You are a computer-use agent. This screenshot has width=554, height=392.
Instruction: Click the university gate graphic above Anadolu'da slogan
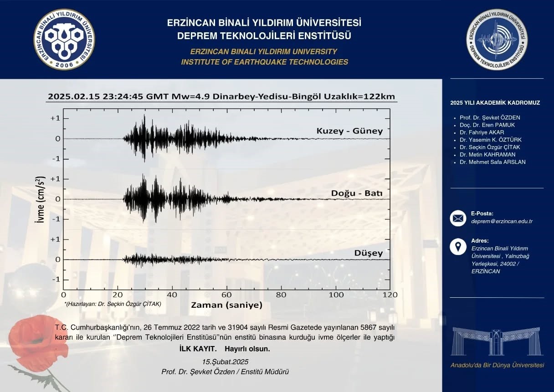point(497,341)
